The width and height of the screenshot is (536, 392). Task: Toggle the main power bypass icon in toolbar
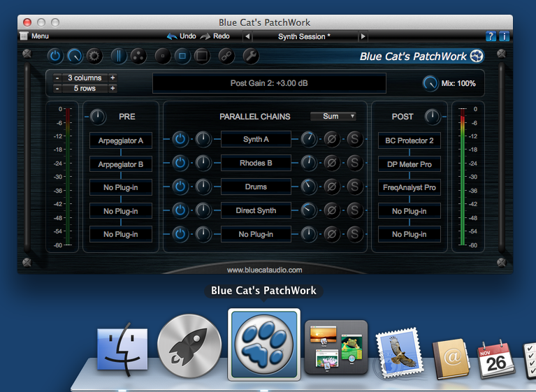(x=55, y=56)
